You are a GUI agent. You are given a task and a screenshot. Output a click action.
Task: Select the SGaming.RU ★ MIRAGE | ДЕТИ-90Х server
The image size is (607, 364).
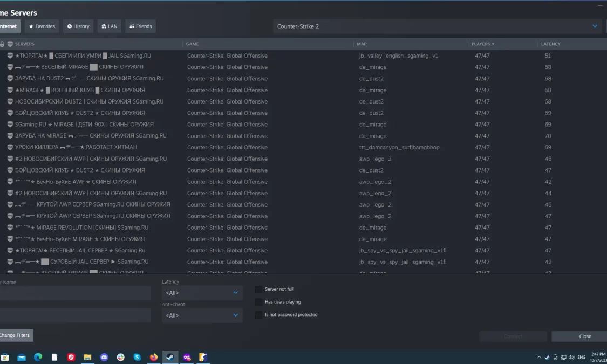(84, 125)
